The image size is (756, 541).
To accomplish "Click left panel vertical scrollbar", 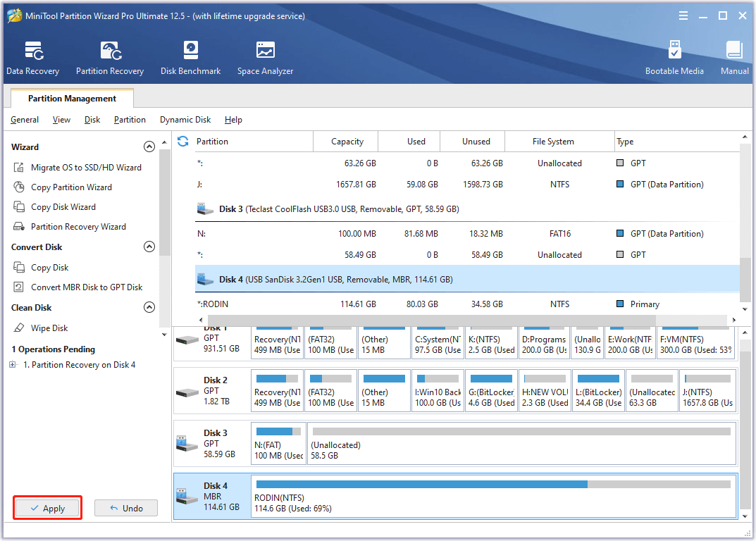I will pos(164,202).
